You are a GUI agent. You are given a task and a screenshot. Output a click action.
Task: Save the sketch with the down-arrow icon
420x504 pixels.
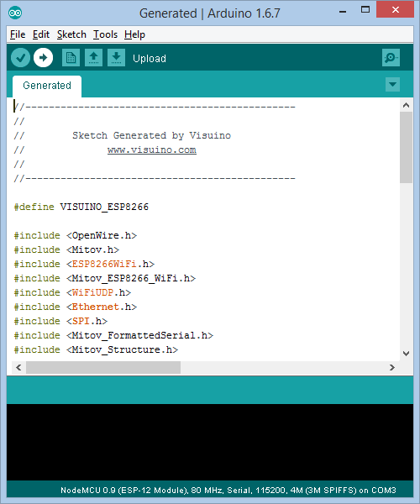point(116,58)
